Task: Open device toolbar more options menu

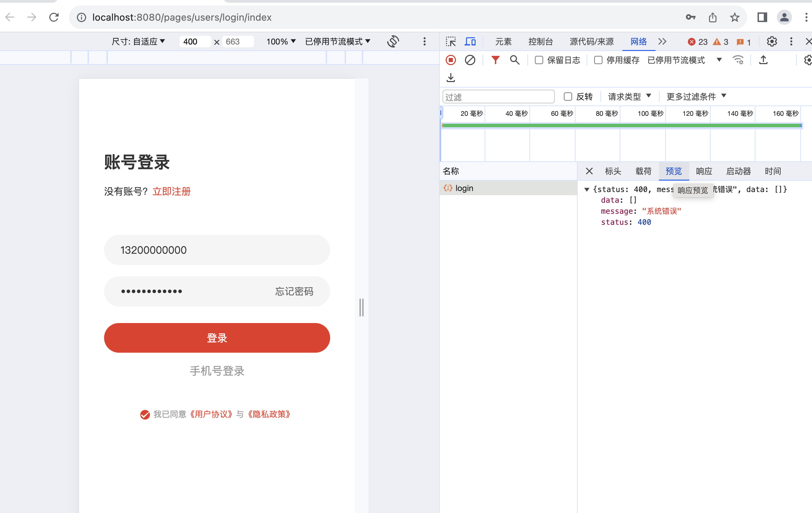Action: point(425,42)
